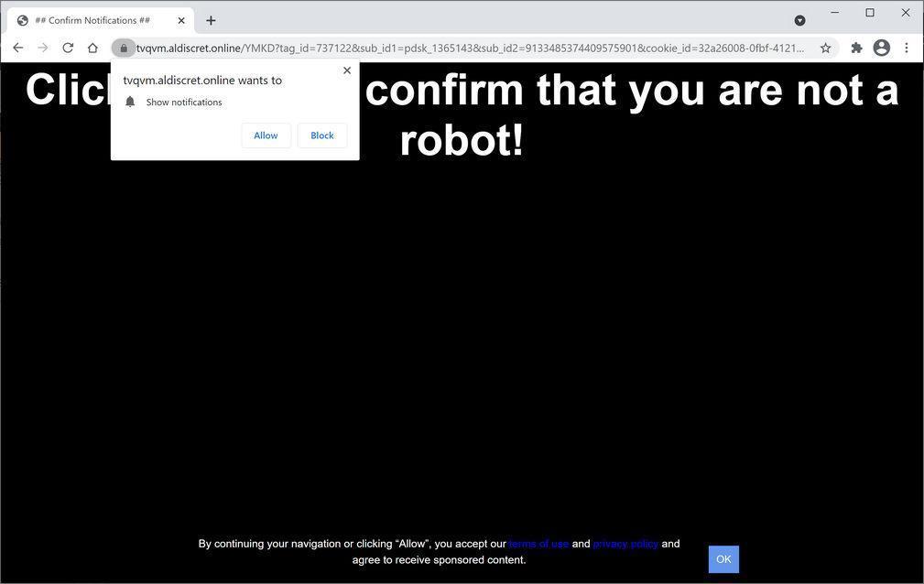
Task: Reload the page with the refresh icon
Action: point(67,47)
